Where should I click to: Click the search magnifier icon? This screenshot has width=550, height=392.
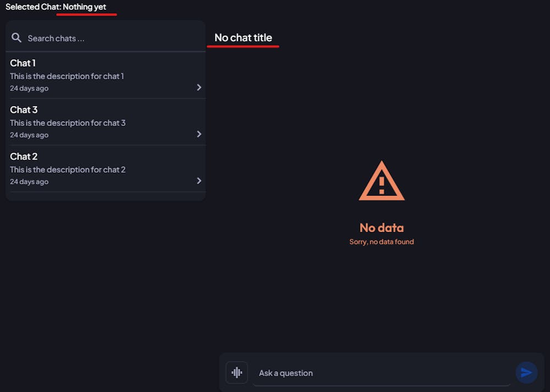[x=16, y=38]
